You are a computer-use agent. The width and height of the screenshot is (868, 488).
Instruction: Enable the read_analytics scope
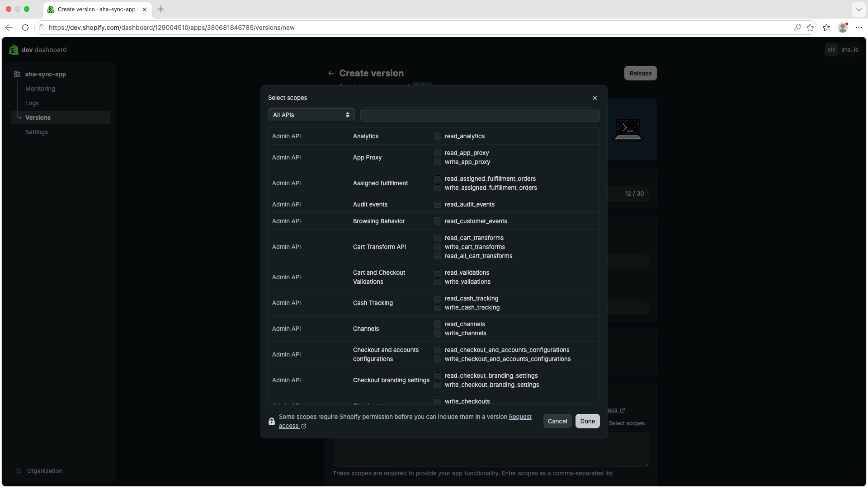(438, 136)
